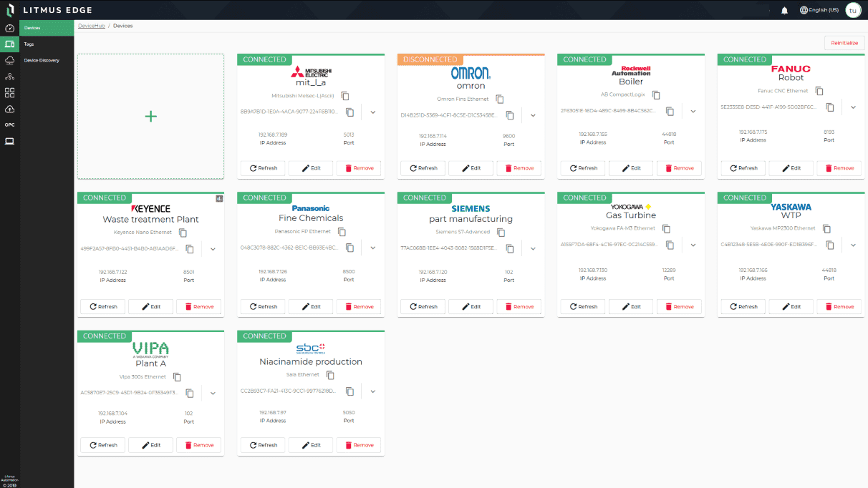Expand the Plant A device chevron
Viewport: 868px width, 488px height.
213,394
